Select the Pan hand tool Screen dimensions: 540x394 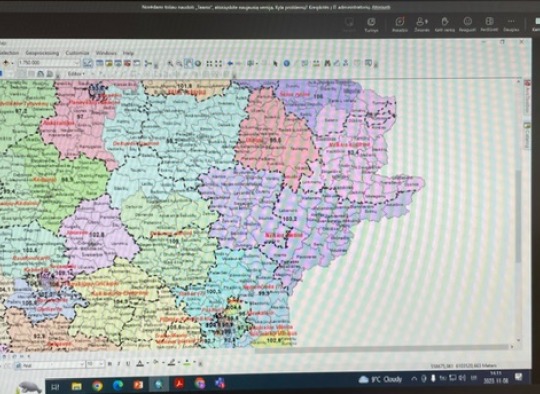coord(188,63)
